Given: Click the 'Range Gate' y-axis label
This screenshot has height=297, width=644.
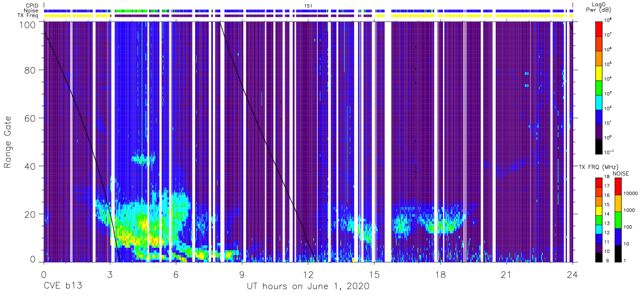Looking at the screenshot, I should tap(8, 142).
